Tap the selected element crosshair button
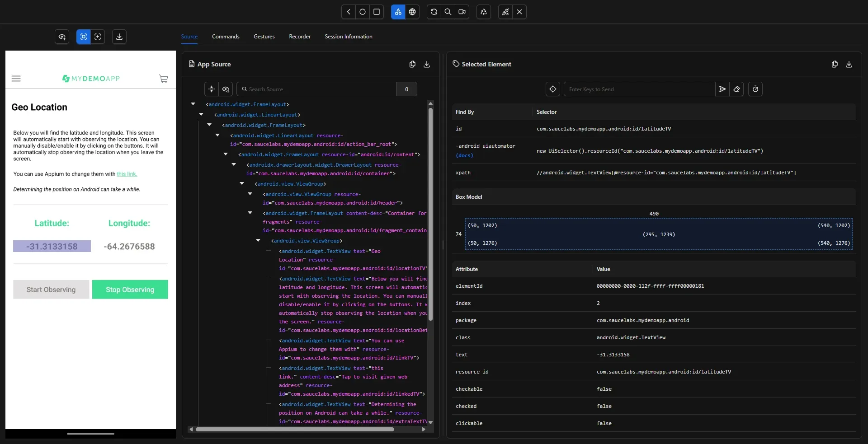Image resolution: width=868 pixels, height=444 pixels. pos(553,89)
